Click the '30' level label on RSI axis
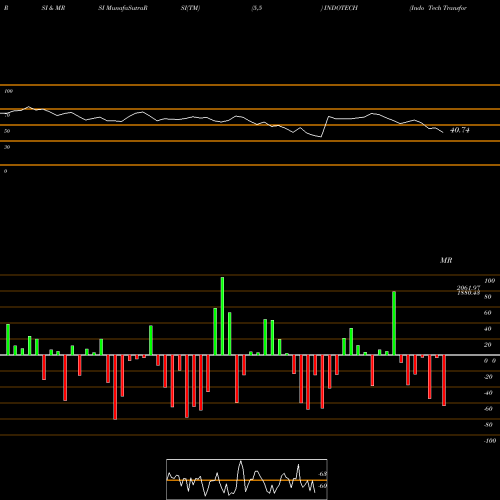 tap(7, 147)
